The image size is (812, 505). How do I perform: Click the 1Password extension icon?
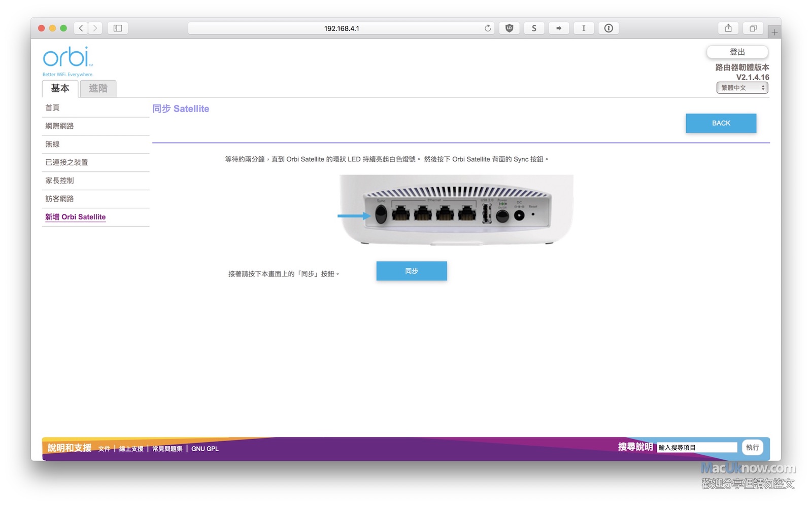pyautogui.click(x=608, y=28)
